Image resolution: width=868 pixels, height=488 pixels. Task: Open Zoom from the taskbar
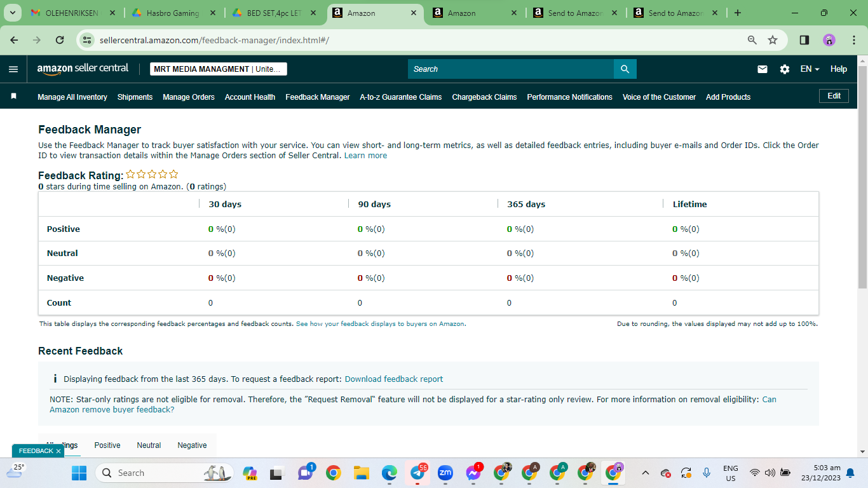pos(445,473)
